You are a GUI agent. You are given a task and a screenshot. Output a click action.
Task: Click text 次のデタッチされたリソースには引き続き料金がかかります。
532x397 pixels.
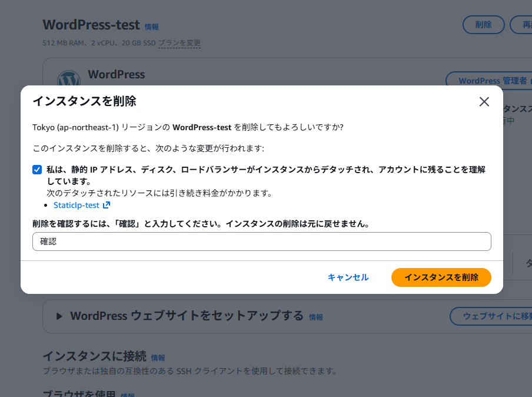pyautogui.click(x=159, y=193)
